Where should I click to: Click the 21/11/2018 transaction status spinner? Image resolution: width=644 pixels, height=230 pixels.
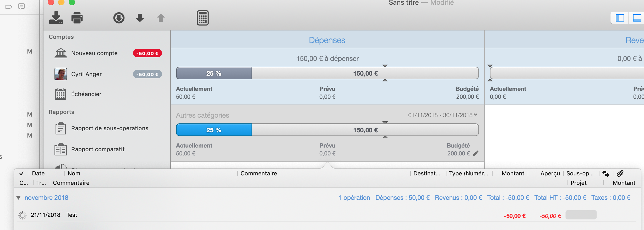pyautogui.click(x=23, y=215)
